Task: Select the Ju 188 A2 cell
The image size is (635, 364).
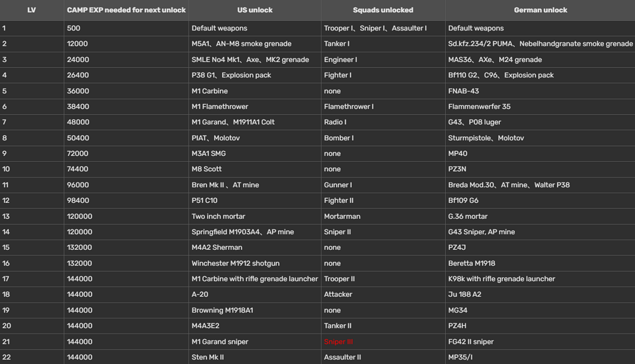Action: (x=540, y=294)
